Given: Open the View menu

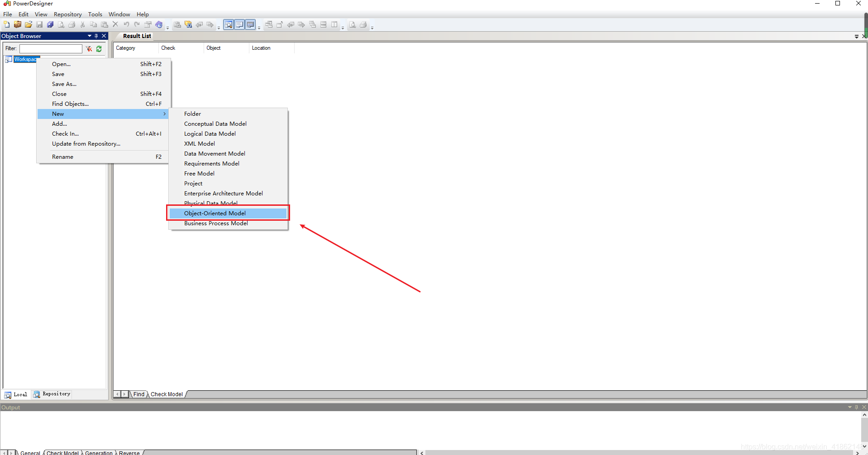Looking at the screenshot, I should [41, 14].
